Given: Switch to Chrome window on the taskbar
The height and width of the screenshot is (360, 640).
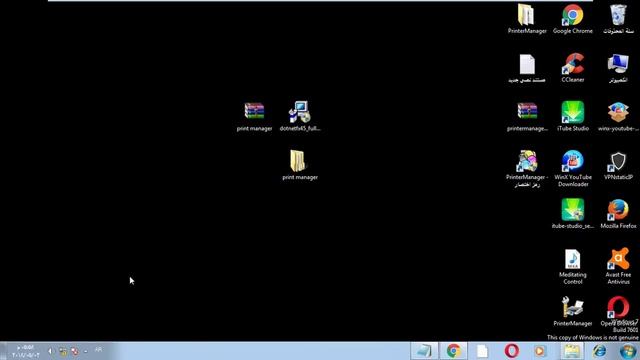Looking at the screenshot, I should click(x=453, y=351).
